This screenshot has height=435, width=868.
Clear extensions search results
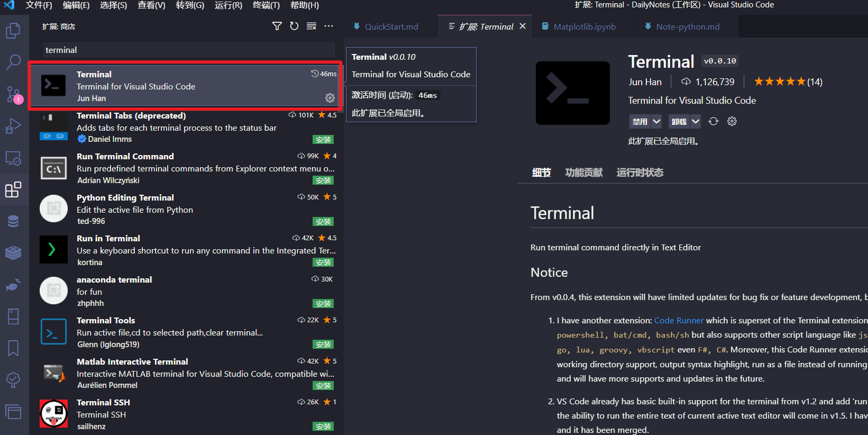pos(312,26)
